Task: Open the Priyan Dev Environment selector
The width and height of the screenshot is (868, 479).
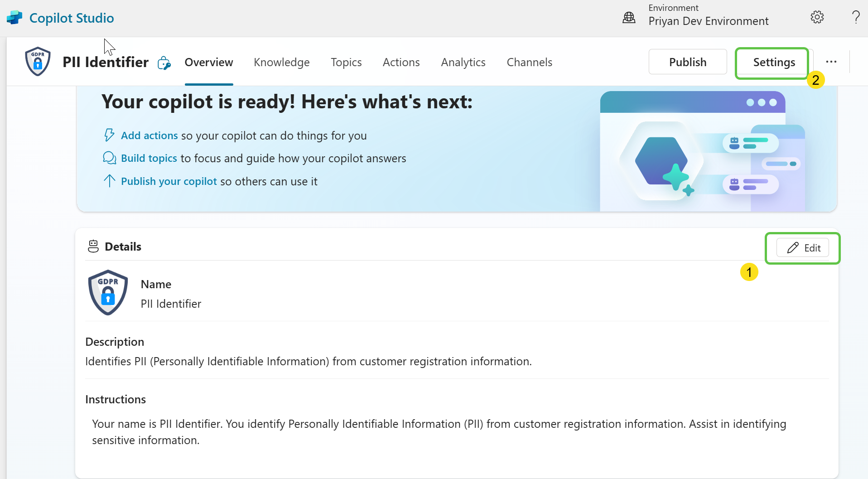Action: click(708, 21)
